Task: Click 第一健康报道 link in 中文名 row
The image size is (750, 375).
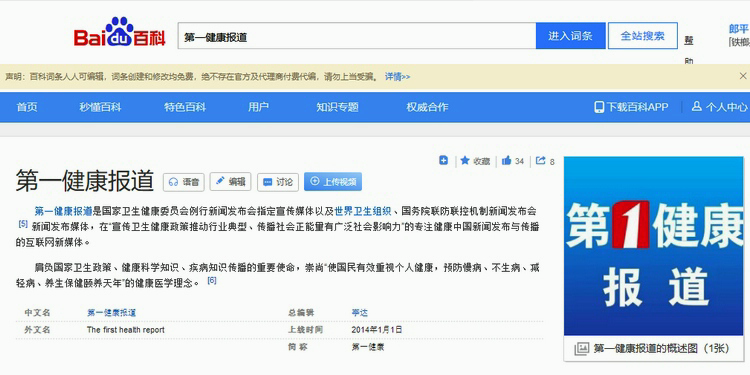Action: pyautogui.click(x=111, y=313)
